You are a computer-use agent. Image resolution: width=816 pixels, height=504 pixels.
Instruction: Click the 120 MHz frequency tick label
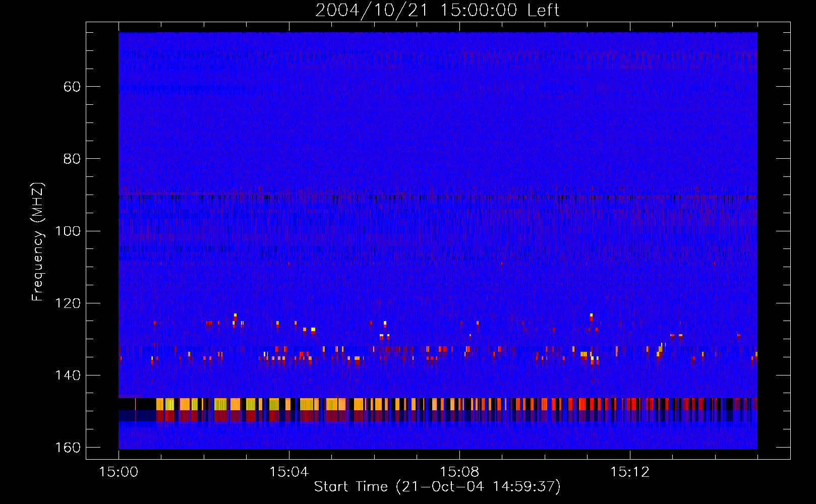point(68,303)
